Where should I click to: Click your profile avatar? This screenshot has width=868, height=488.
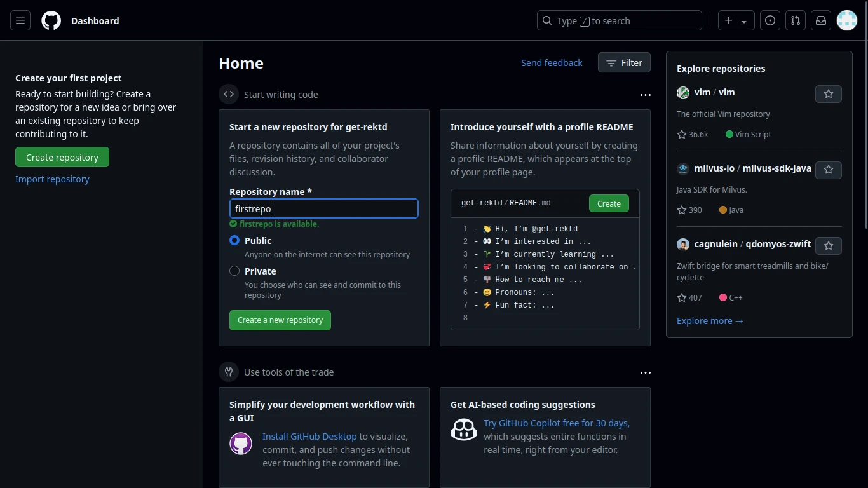(x=847, y=20)
